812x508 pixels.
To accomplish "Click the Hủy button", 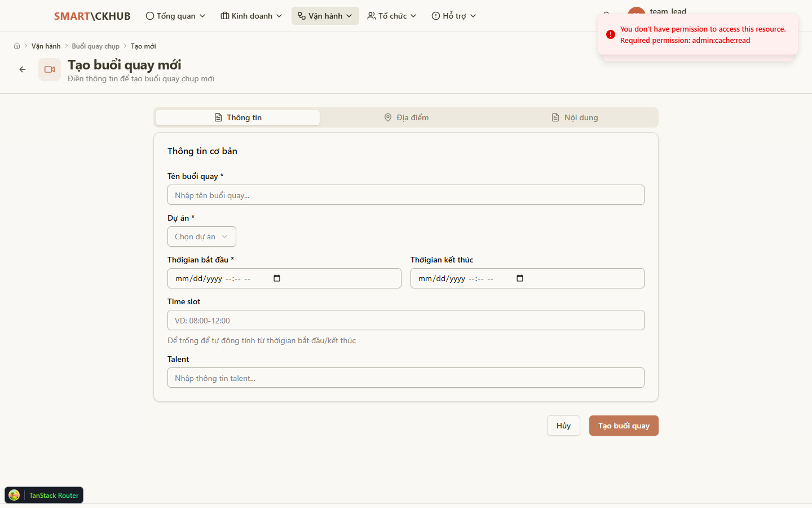I will 563,426.
